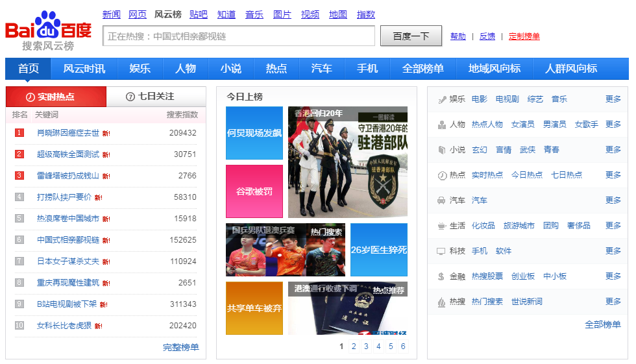Click rank 1 red badge

[x=19, y=132]
